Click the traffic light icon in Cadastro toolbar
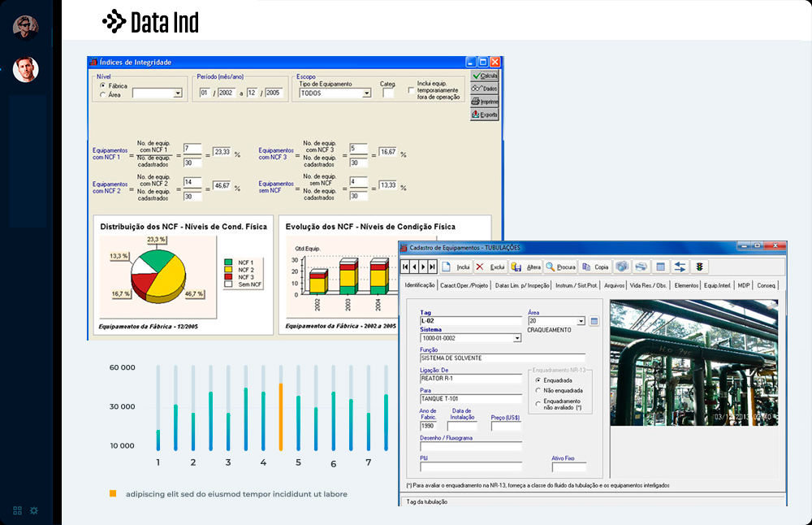Image resolution: width=812 pixels, height=525 pixels. (x=700, y=267)
